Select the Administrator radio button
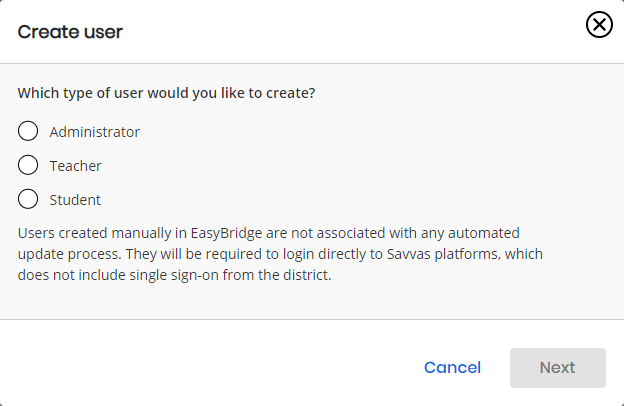 click(x=28, y=131)
